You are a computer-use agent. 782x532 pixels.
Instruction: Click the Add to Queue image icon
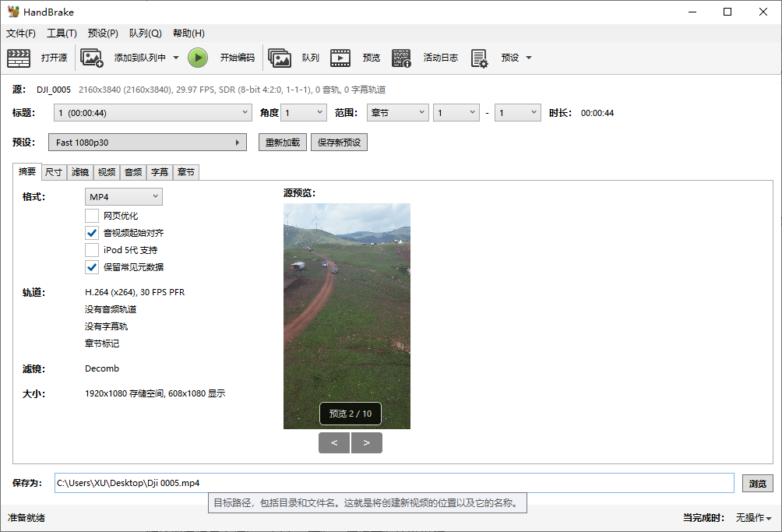coord(92,58)
